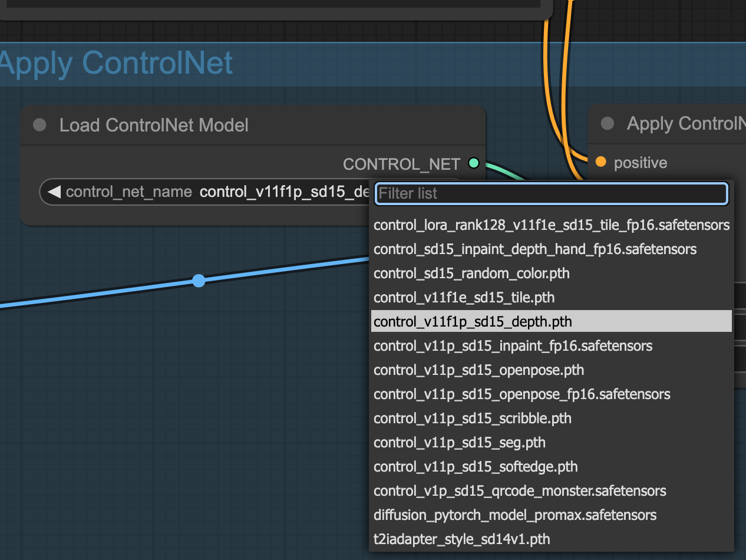
Task: Choose control_v11p_sd15_inpaint_fp16.safetensors
Action: [x=513, y=346]
